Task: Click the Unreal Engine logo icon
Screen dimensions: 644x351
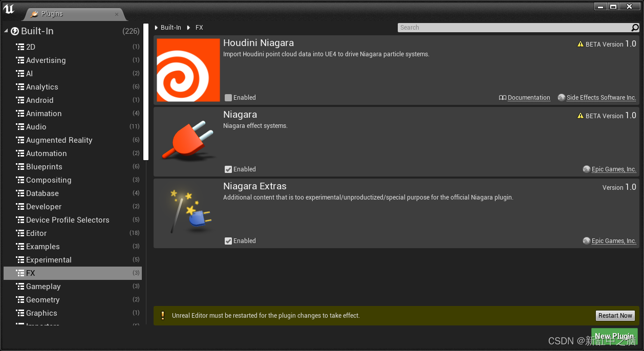Action: (9, 10)
